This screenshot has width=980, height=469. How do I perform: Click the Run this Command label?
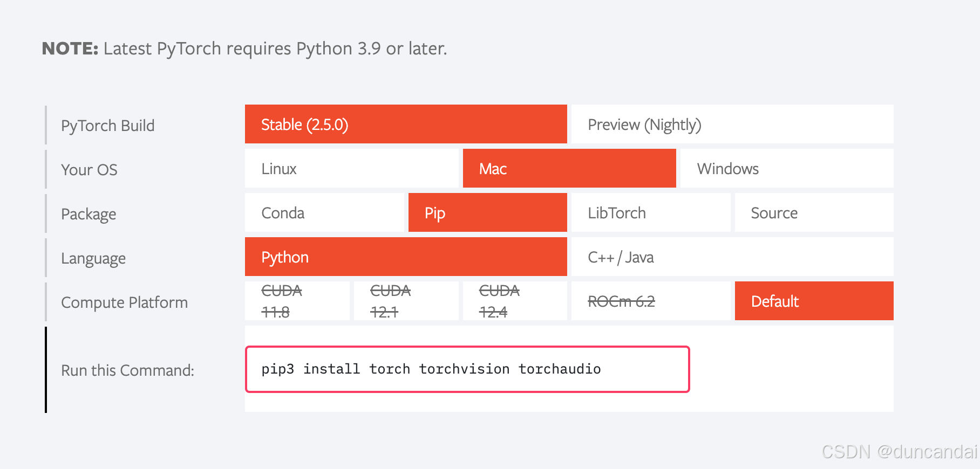click(x=128, y=370)
